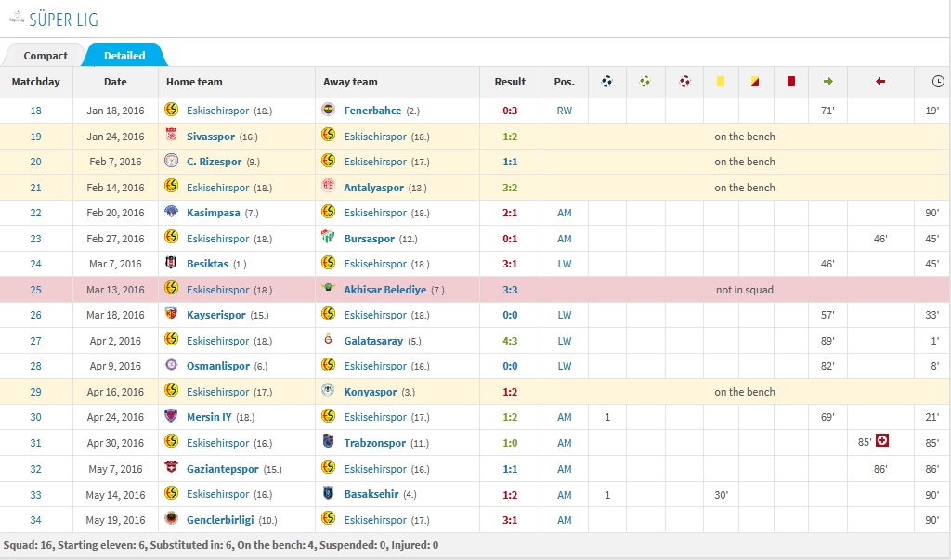The width and height of the screenshot is (951, 560).
Task: Click the Süper Lig logo icon
Action: pos(17,19)
